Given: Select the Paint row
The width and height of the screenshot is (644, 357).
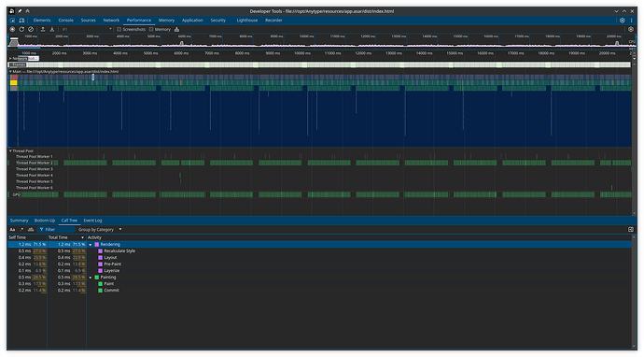Looking at the screenshot, I should pos(319,284).
